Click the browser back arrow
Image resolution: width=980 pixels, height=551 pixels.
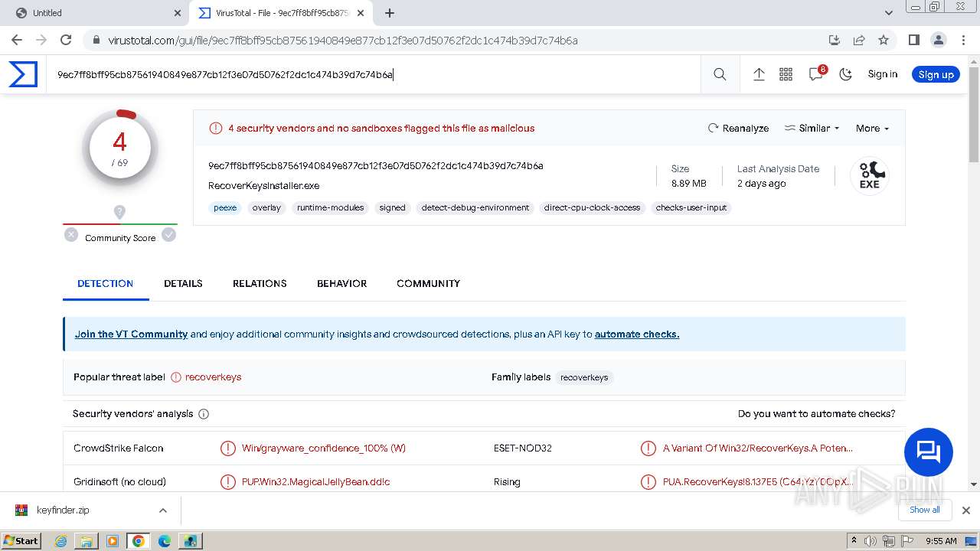point(17,40)
